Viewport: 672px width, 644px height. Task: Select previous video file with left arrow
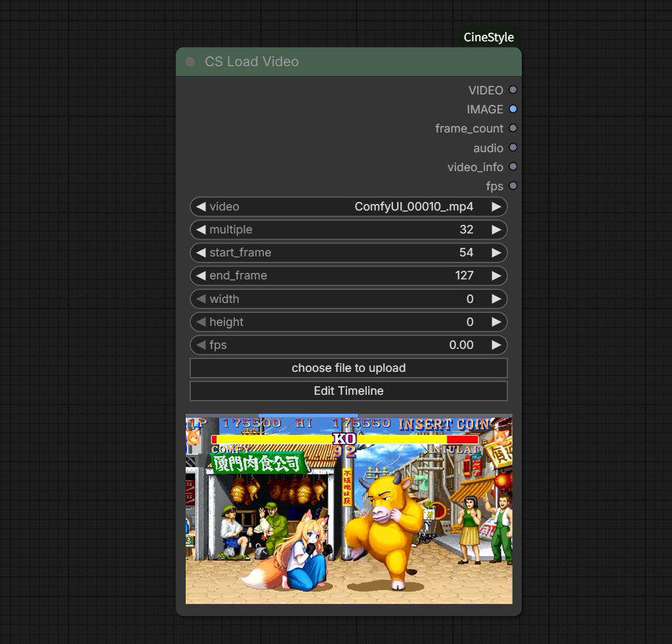[201, 207]
